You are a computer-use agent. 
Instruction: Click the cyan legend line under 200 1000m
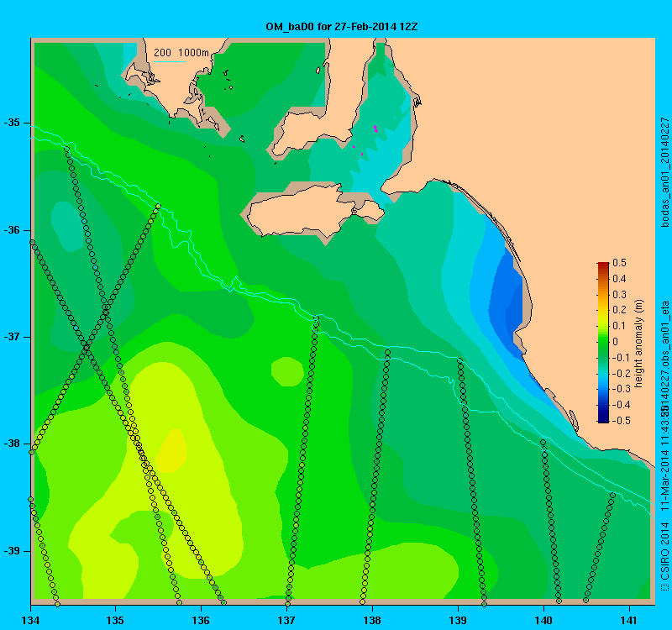(x=170, y=61)
